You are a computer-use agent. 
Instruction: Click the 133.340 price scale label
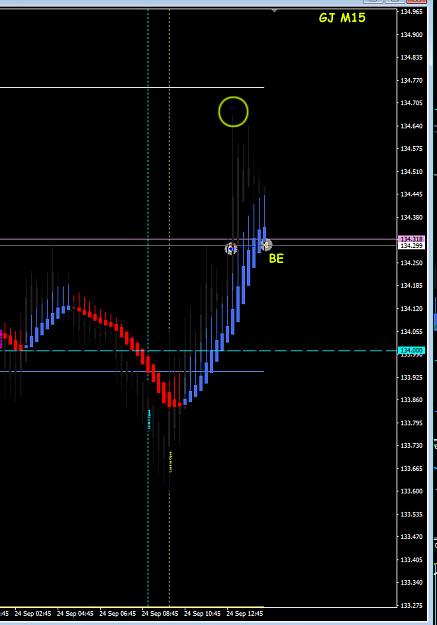tap(411, 582)
